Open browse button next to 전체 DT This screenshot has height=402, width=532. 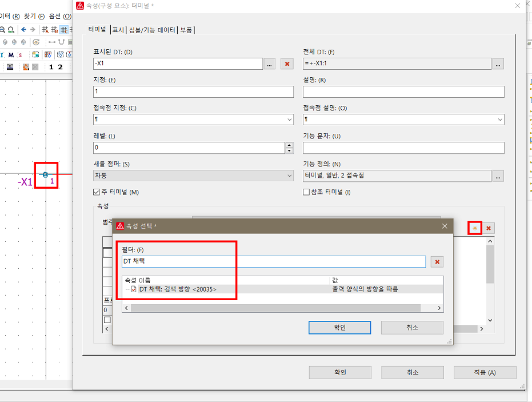click(x=498, y=64)
